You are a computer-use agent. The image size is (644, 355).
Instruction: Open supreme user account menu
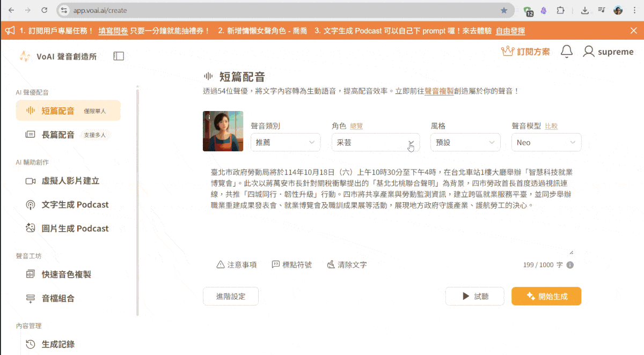pyautogui.click(x=609, y=51)
